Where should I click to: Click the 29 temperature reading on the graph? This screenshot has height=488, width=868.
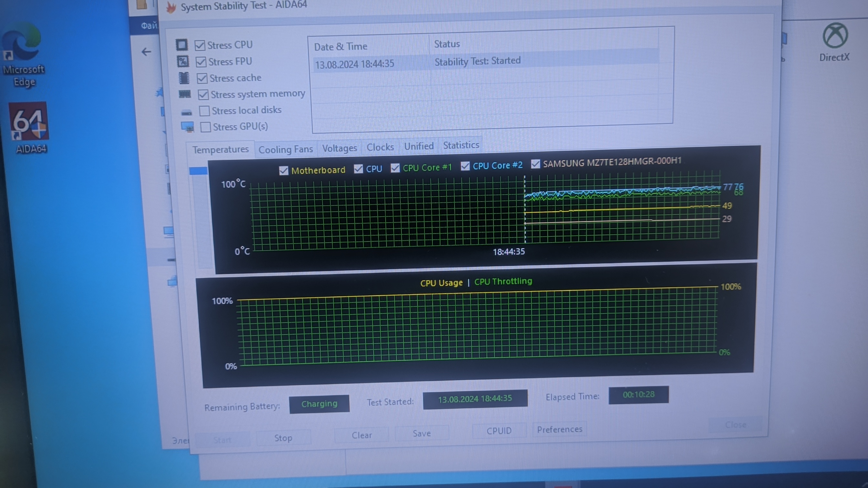click(x=727, y=219)
